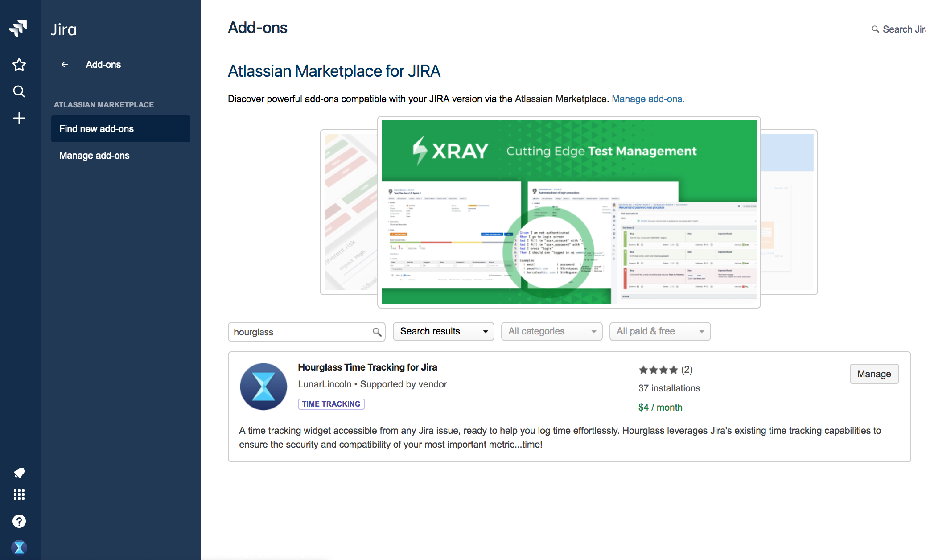926x560 pixels.
Task: Click the magnifier icon in the hourglass search box
Action: coord(377,332)
